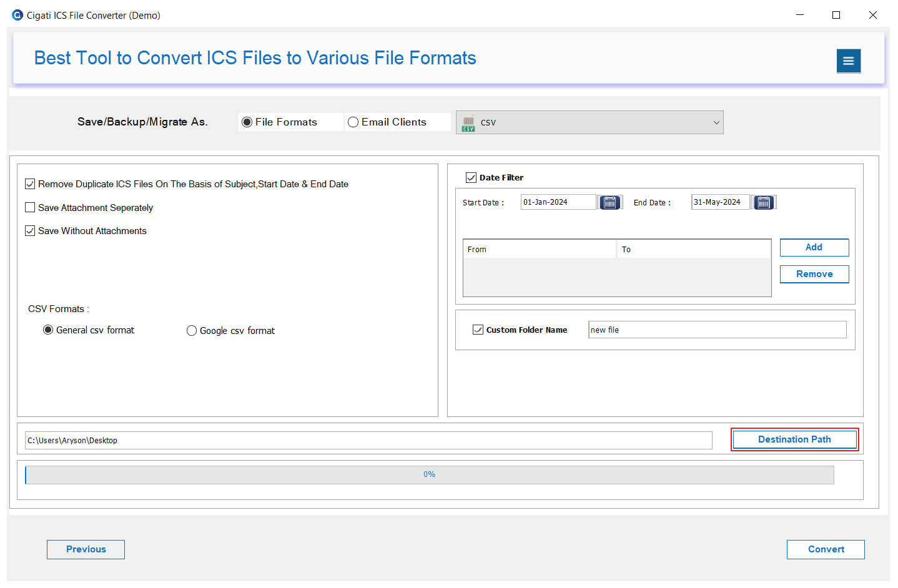Click the To column header
Screen dimensions: 898x588
tap(694, 249)
